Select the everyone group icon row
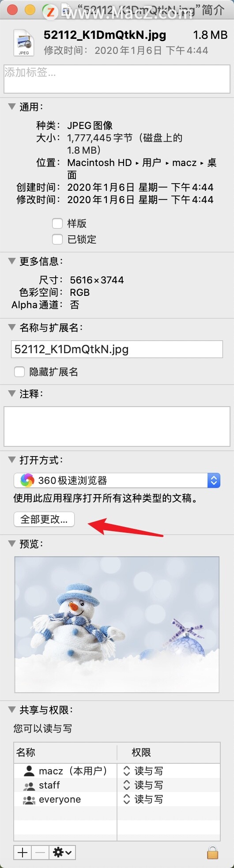The width and height of the screenshot is (234, 868). tap(117, 799)
